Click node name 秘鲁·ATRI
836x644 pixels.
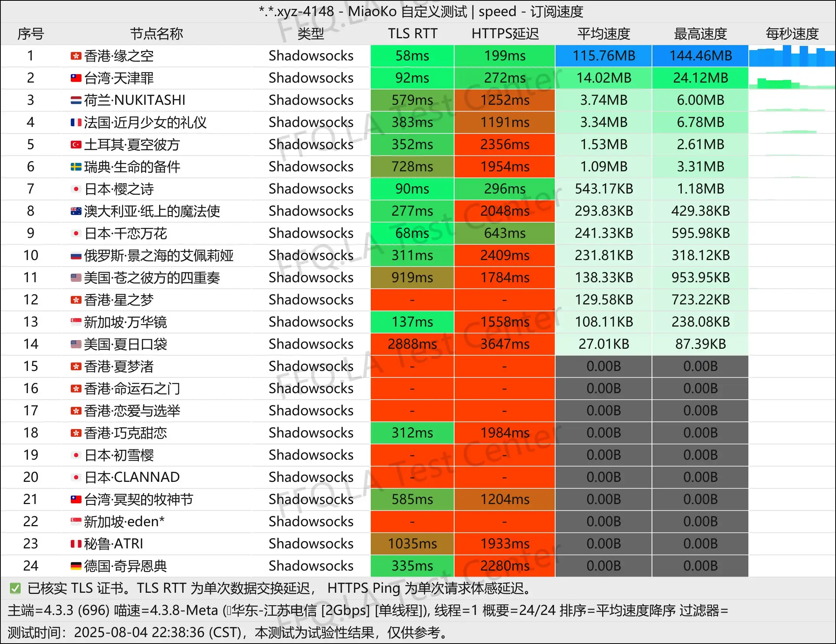click(114, 545)
